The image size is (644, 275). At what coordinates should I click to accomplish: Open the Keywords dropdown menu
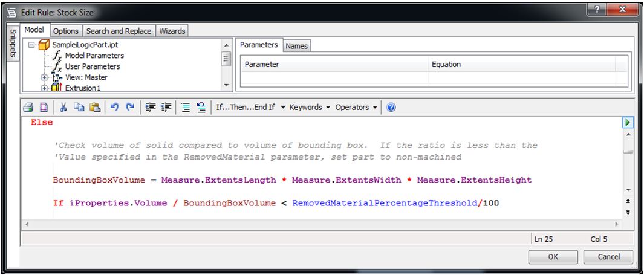tap(310, 108)
